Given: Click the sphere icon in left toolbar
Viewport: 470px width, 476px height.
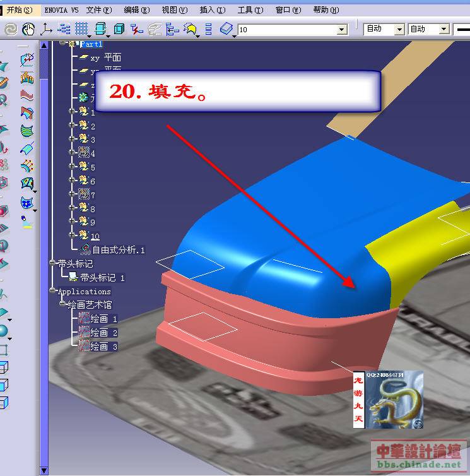Looking at the screenshot, I should 4,331.
